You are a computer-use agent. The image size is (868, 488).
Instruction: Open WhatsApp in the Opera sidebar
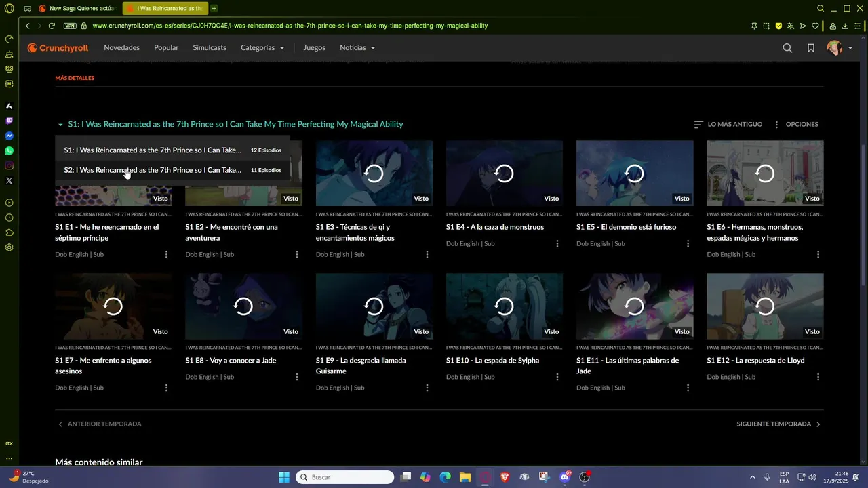(9, 150)
